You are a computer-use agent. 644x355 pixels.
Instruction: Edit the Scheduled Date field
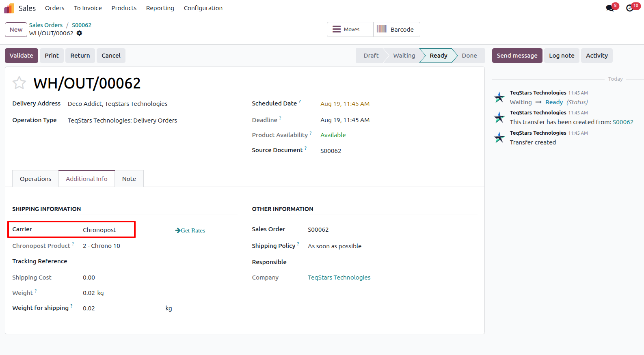pyautogui.click(x=345, y=104)
